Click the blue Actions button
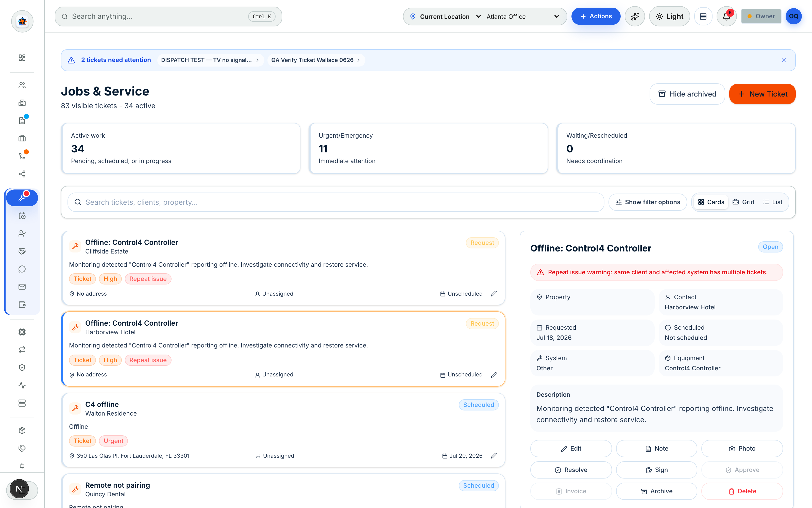812x508 pixels. pos(596,17)
